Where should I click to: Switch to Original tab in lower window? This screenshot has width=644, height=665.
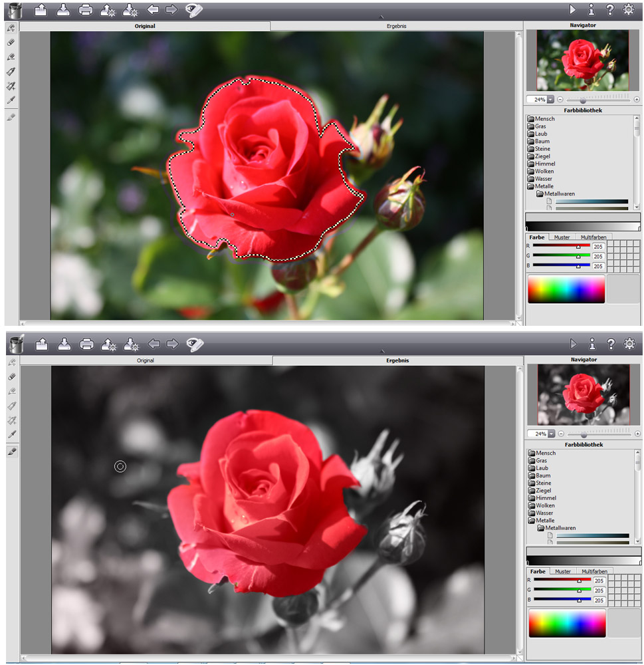point(146,360)
